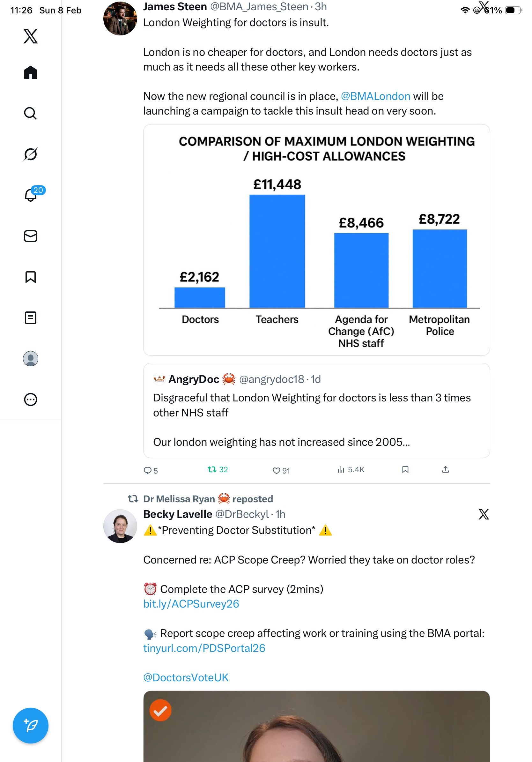Open the Home feed icon
The height and width of the screenshot is (762, 532).
[x=31, y=73]
